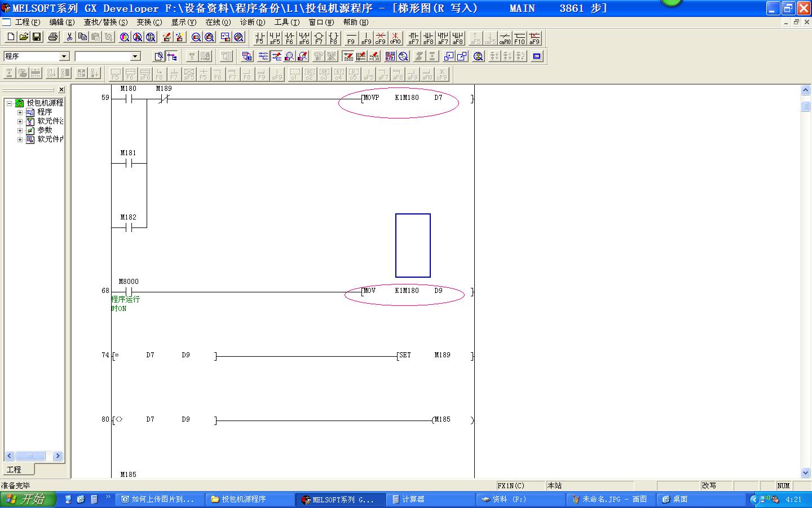Draw a horizontal line (F9)

point(351,38)
